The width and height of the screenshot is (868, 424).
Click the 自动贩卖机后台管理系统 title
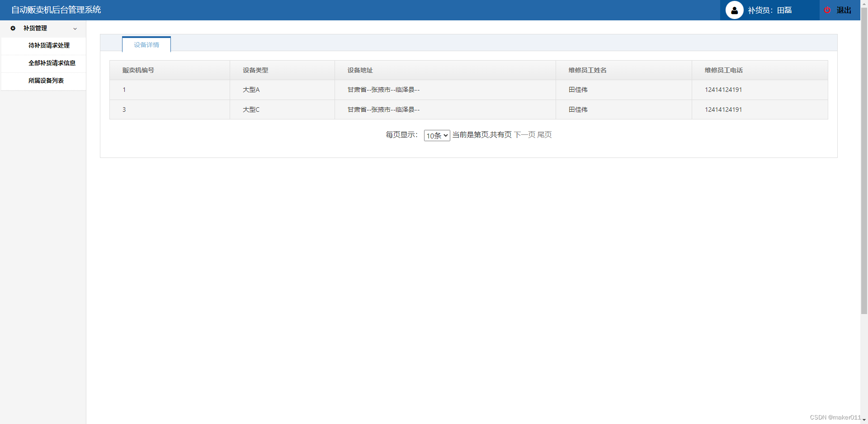(56, 10)
